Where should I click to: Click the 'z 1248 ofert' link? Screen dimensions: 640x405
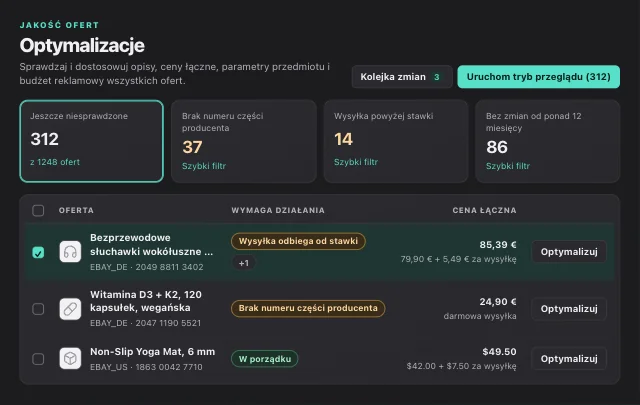55,162
